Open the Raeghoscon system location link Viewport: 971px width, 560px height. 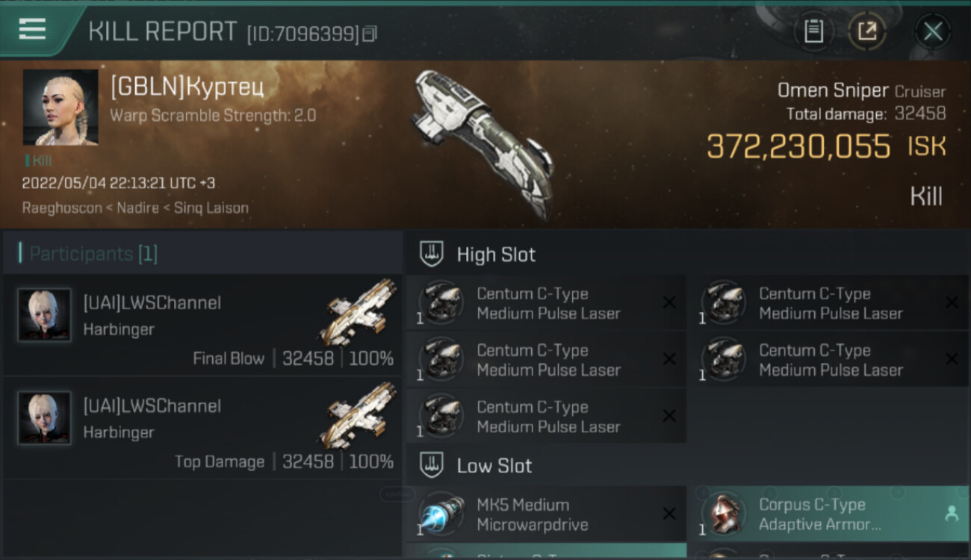coord(62,208)
